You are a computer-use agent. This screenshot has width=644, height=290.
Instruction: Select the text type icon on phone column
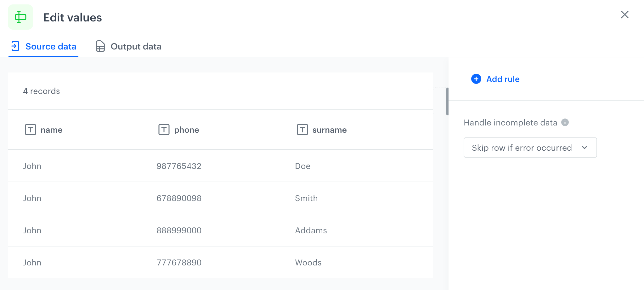(x=163, y=130)
